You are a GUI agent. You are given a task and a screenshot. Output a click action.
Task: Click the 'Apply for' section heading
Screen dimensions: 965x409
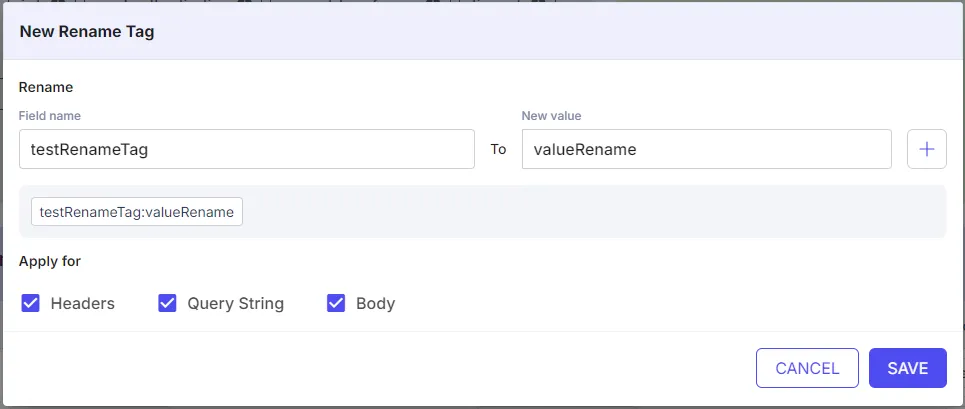click(x=50, y=261)
